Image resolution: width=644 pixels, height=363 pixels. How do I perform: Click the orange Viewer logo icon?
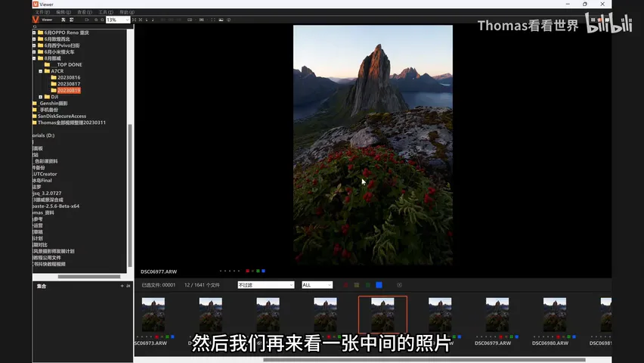(x=36, y=20)
